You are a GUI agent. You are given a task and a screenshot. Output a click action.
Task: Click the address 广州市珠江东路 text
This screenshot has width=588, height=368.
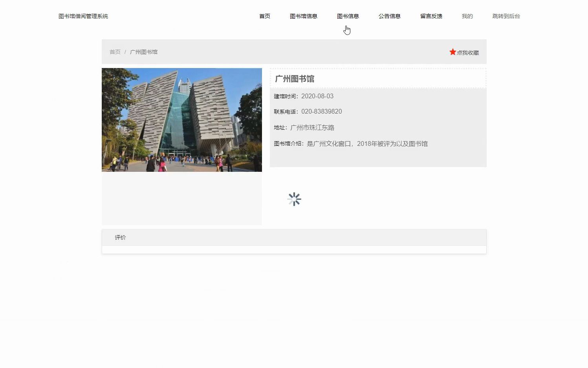312,127
